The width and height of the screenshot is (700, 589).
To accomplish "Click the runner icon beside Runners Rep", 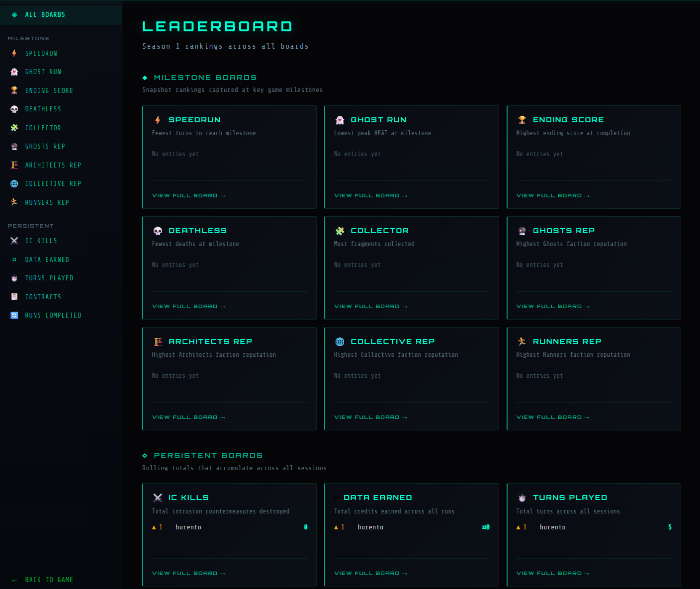I will point(14,202).
